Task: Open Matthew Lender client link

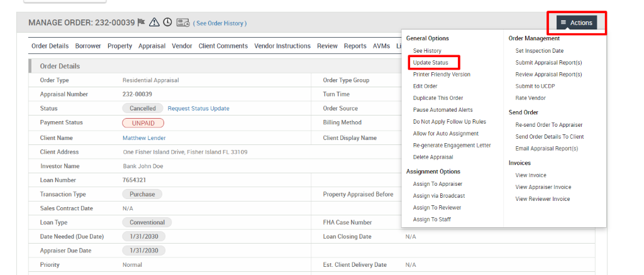Action: click(x=144, y=138)
